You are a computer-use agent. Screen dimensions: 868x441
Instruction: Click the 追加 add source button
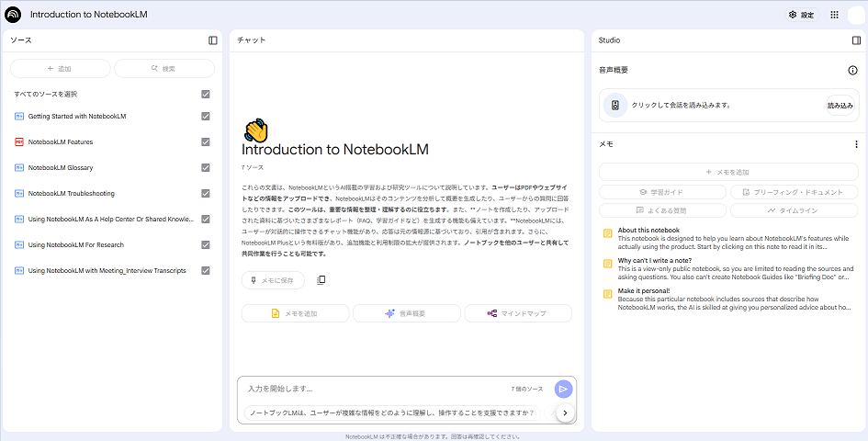[x=61, y=69]
